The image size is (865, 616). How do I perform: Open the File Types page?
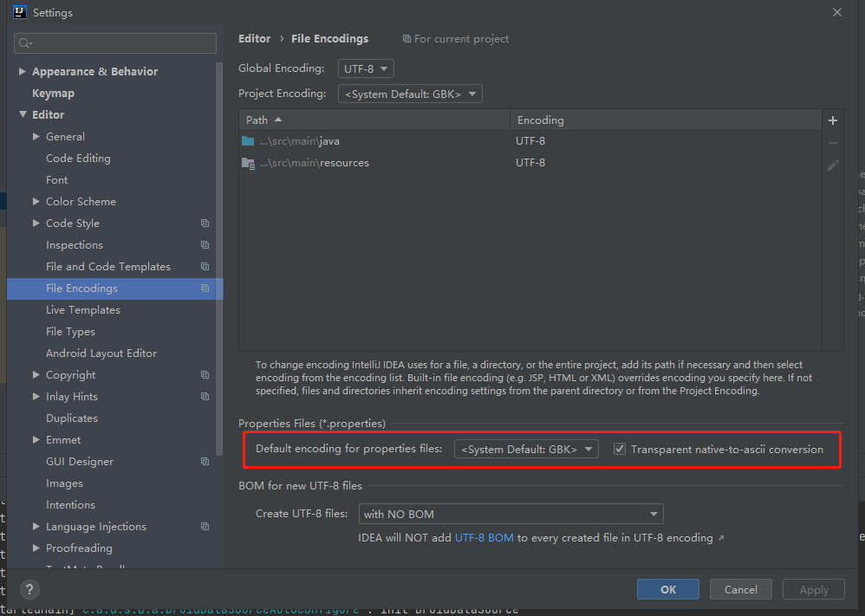click(70, 332)
